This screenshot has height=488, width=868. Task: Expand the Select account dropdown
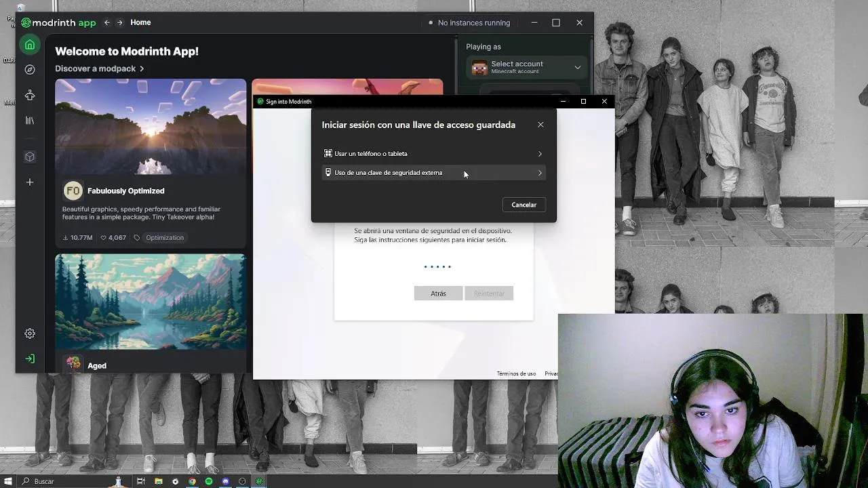528,67
